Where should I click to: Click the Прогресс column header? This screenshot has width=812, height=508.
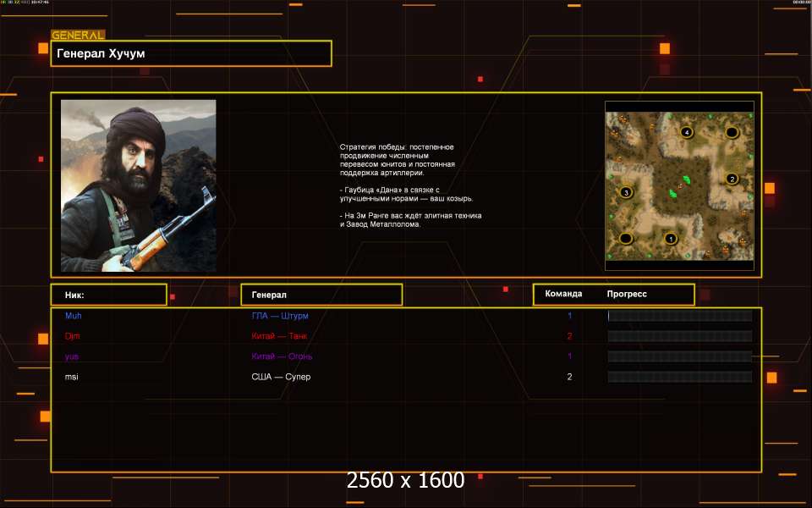(627, 294)
